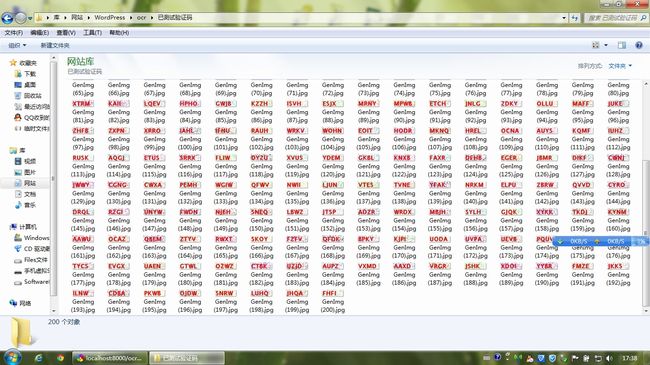Open the Documents library in sidebar
Screen dimensions: 650x365
click(x=26, y=194)
